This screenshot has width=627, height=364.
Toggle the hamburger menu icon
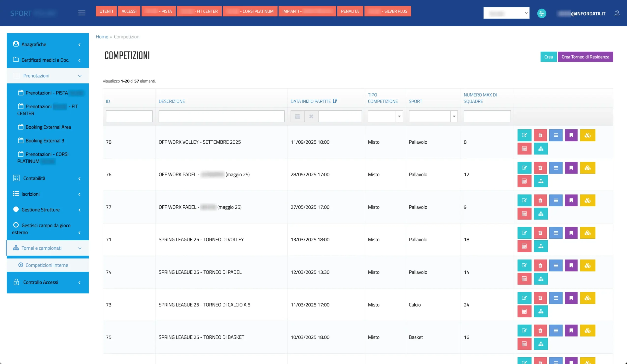pyautogui.click(x=82, y=13)
